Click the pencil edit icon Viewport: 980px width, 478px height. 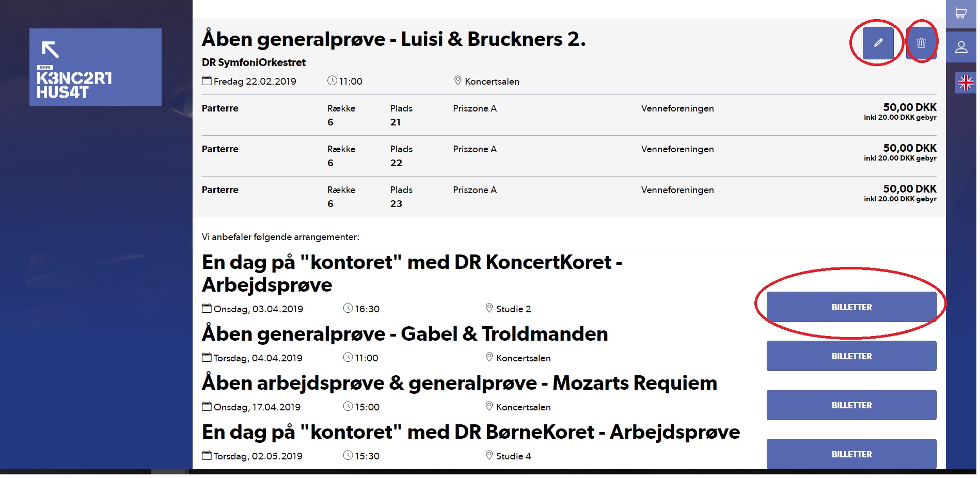coord(878,43)
